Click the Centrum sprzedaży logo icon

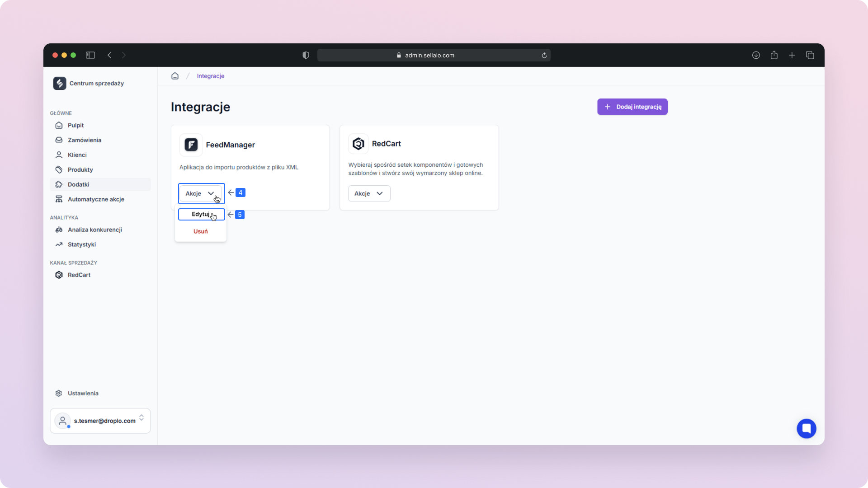click(x=60, y=83)
